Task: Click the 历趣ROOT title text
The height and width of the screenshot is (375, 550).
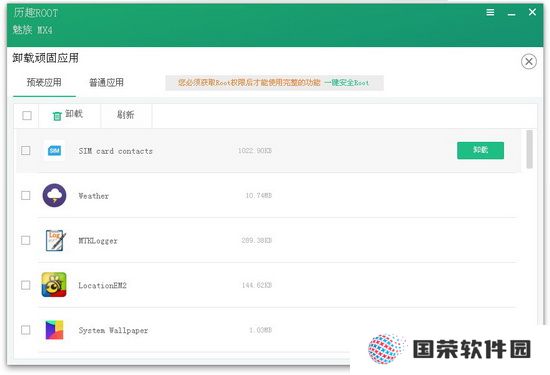Action: click(36, 13)
